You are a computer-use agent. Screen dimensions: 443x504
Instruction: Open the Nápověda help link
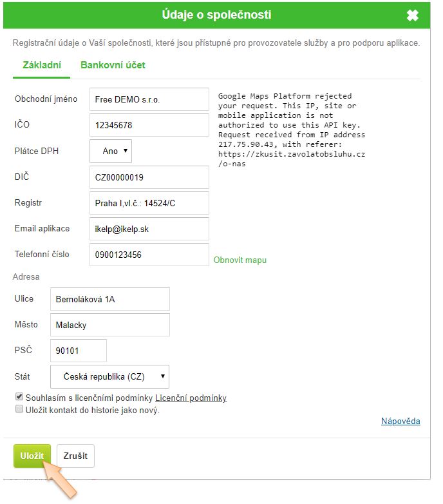[401, 422]
